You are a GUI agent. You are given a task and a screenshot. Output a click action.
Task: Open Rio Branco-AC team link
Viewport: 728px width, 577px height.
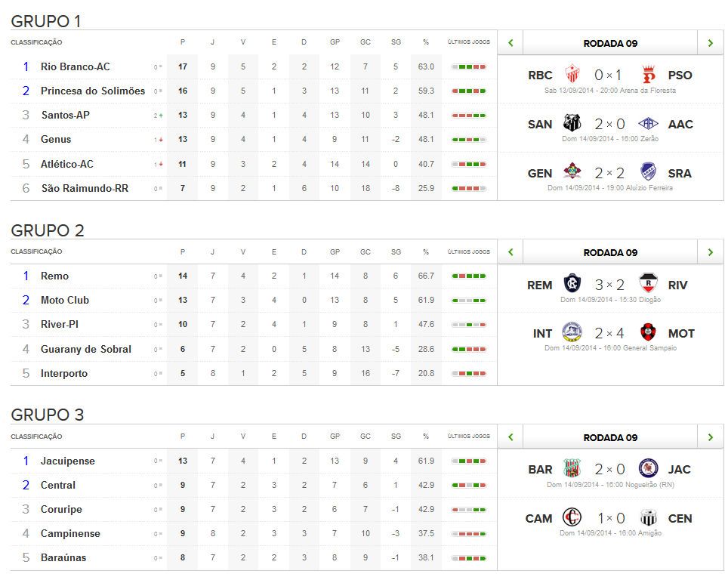pyautogui.click(x=75, y=66)
